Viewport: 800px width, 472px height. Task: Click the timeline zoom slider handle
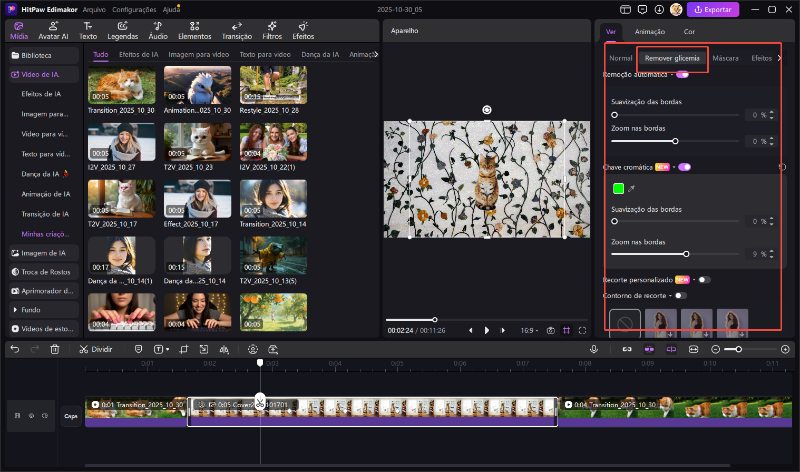[738, 349]
